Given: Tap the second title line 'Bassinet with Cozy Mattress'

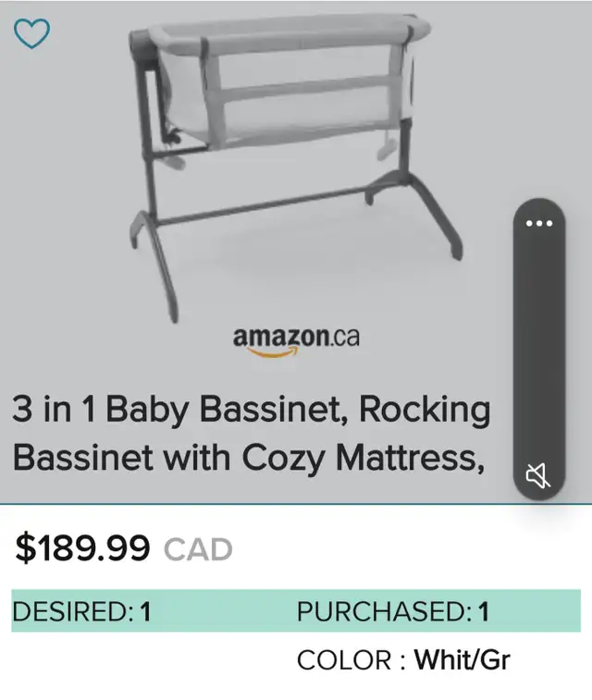Looking at the screenshot, I should (249, 458).
